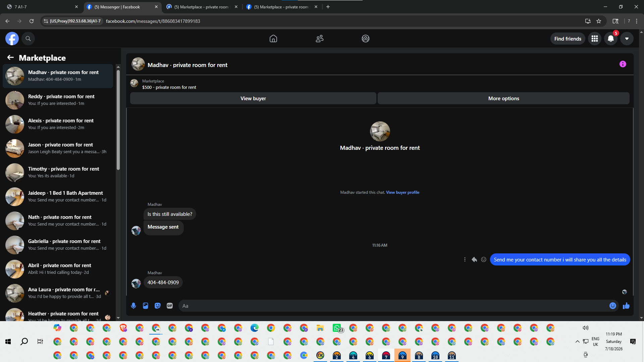Go back in browser history

(x=7, y=21)
